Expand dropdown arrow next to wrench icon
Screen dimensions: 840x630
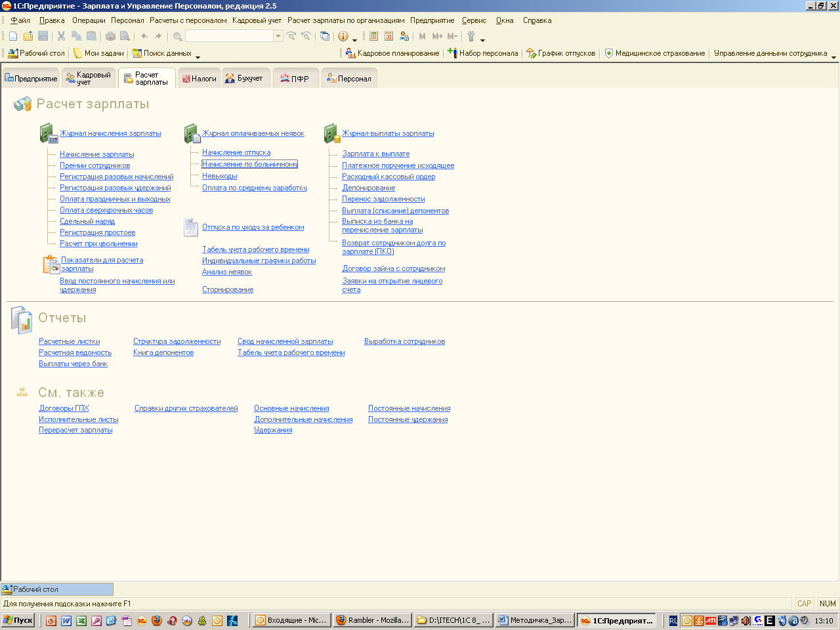482,39
